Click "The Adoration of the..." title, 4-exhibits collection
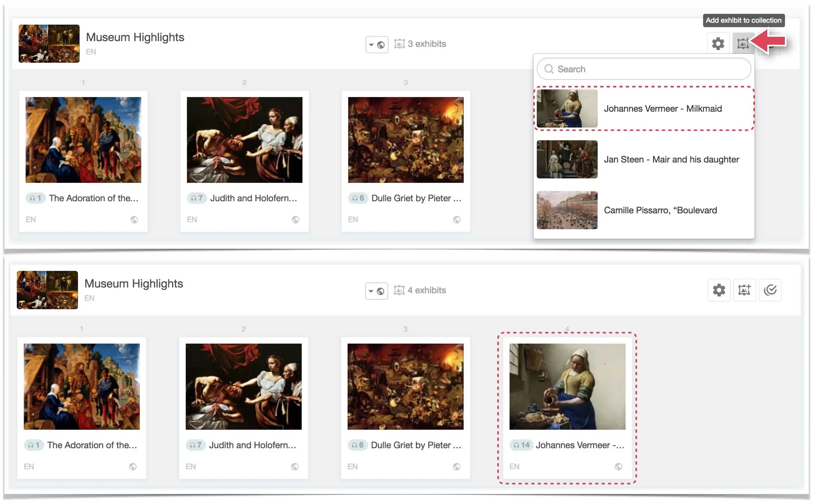Image resolution: width=814 pixels, height=504 pixels. (92, 445)
